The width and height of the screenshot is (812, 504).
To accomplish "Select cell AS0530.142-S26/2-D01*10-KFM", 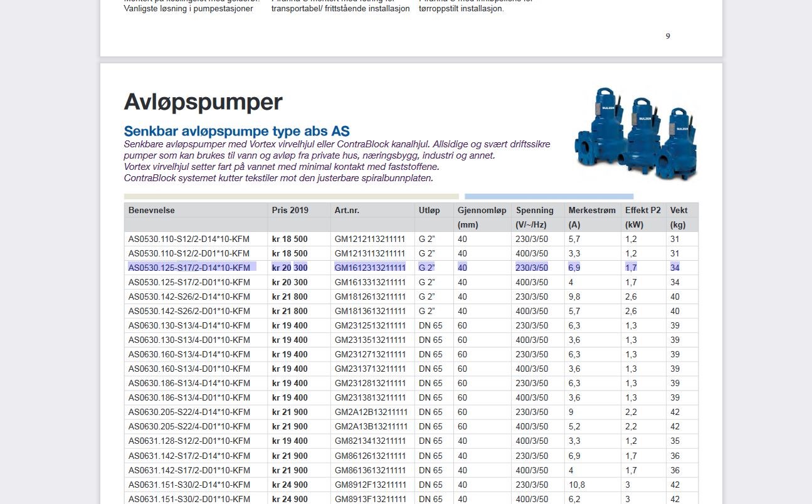I will pos(189,311).
